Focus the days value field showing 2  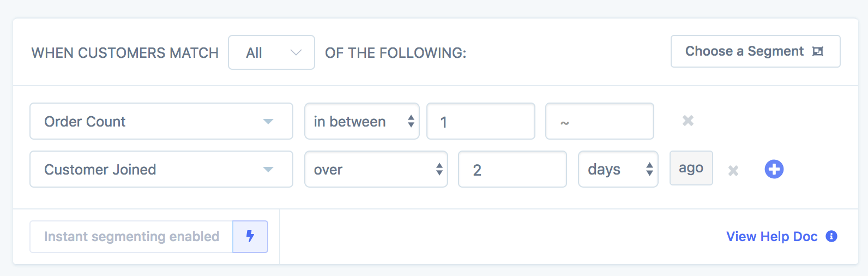pyautogui.click(x=513, y=169)
